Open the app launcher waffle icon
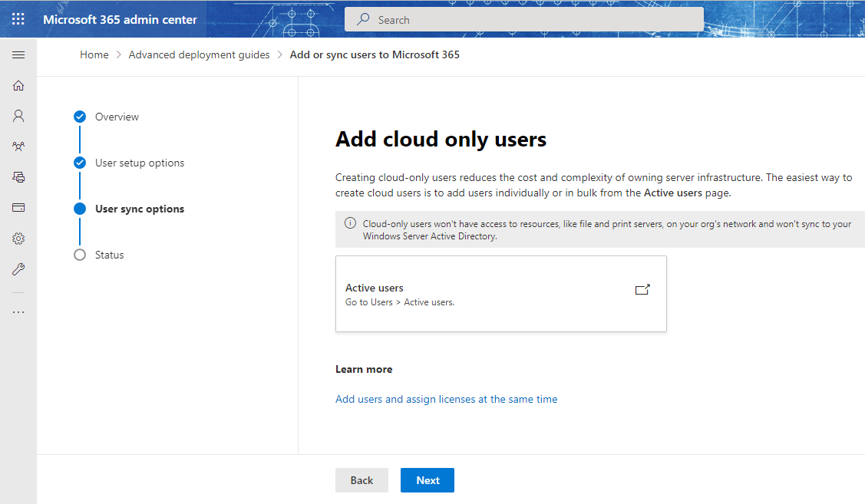Screen dimensions: 865x504 [18, 19]
